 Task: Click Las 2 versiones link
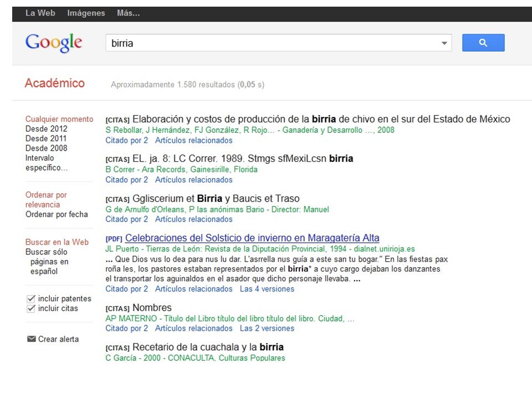[x=267, y=329]
